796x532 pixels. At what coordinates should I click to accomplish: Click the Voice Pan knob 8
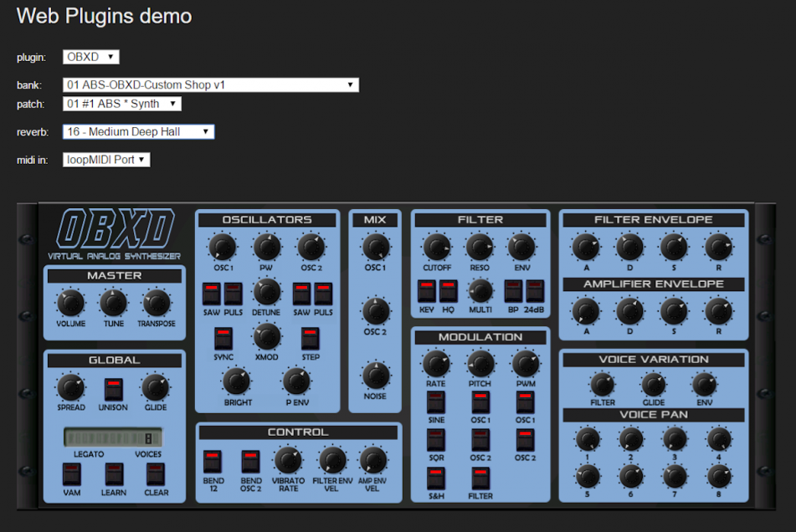718,476
